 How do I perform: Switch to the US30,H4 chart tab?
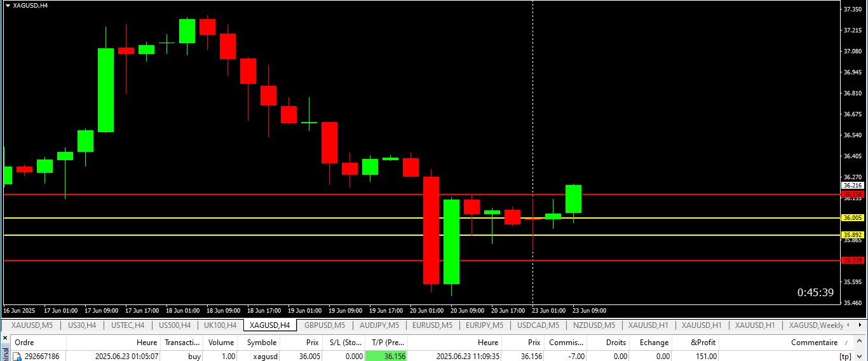click(82, 325)
